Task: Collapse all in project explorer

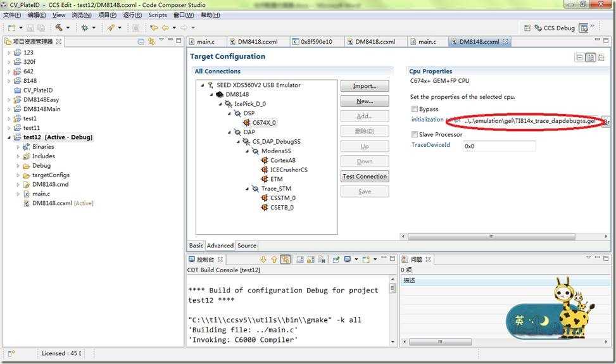Action: coord(141,42)
